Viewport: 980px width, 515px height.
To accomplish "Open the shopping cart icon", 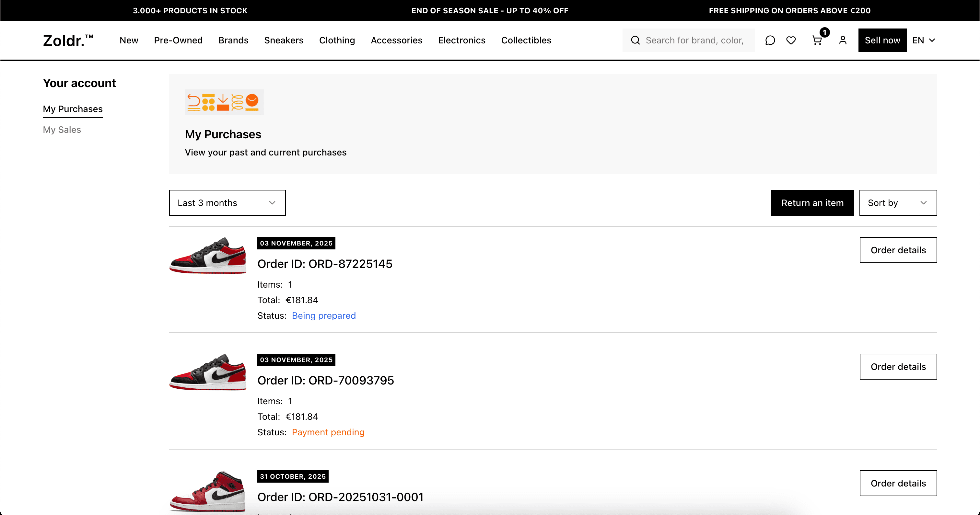I will (x=817, y=40).
